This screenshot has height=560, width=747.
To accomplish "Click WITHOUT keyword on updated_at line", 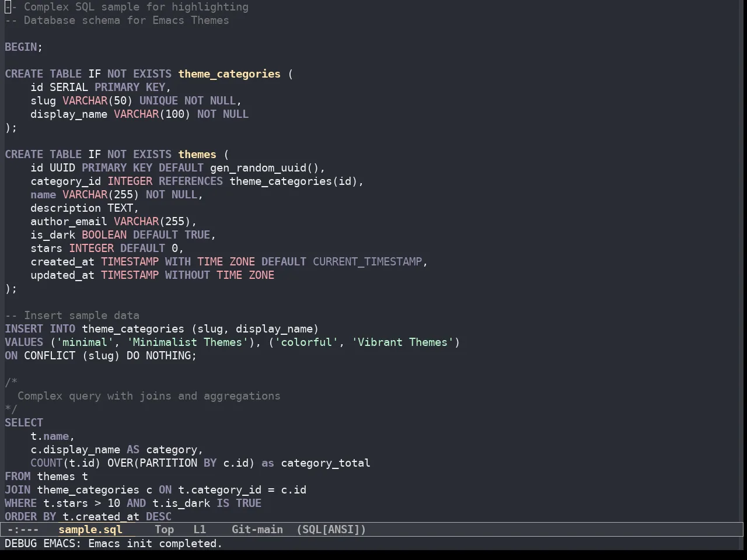I will (x=188, y=275).
